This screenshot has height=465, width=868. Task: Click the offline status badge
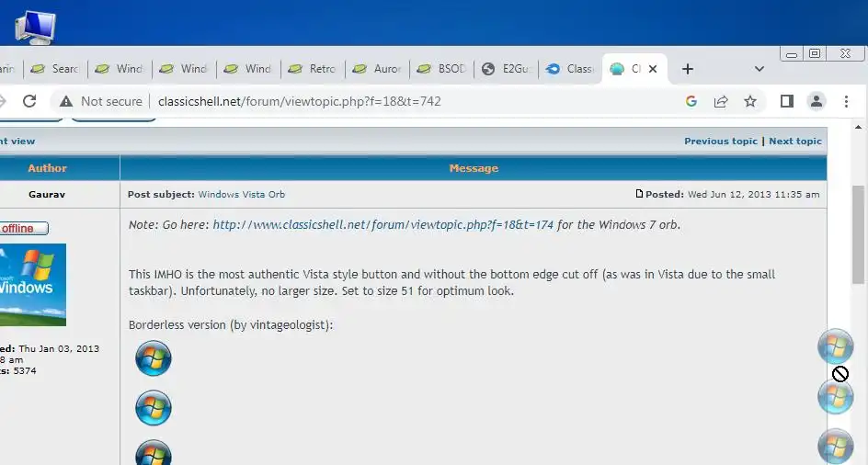(23, 228)
